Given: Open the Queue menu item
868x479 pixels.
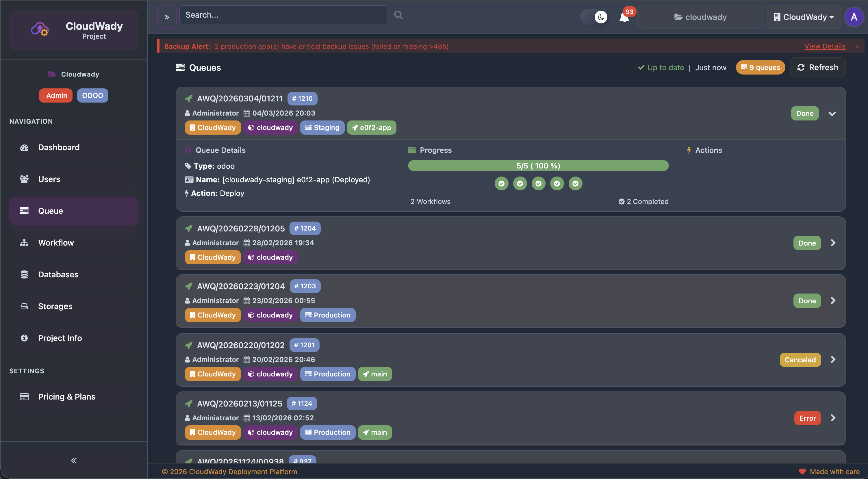Looking at the screenshot, I should point(50,211).
